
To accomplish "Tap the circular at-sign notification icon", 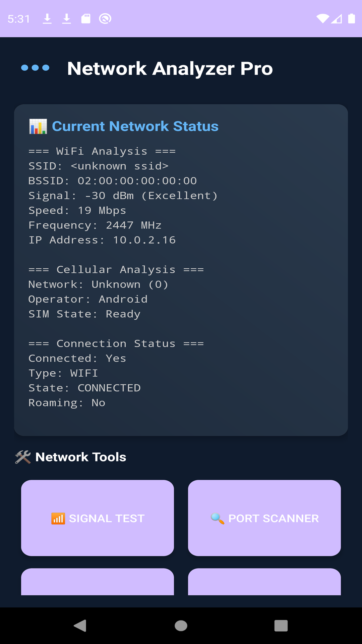I will [x=105, y=19].
